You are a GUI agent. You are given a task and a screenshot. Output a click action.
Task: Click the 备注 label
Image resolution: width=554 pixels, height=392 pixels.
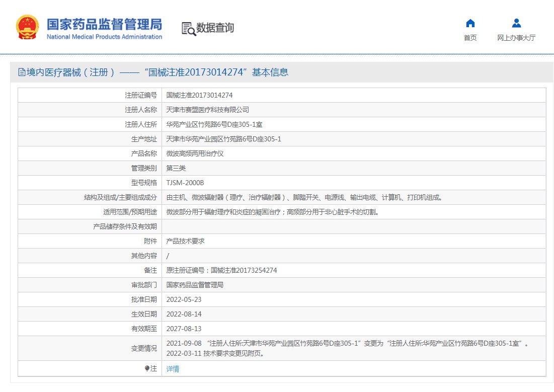tap(150, 270)
